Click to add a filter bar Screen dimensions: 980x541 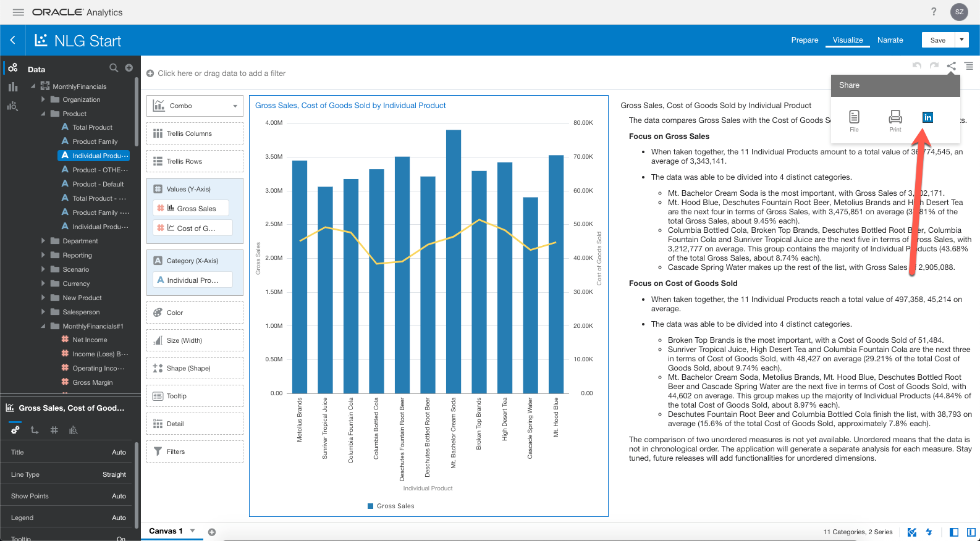coord(216,73)
